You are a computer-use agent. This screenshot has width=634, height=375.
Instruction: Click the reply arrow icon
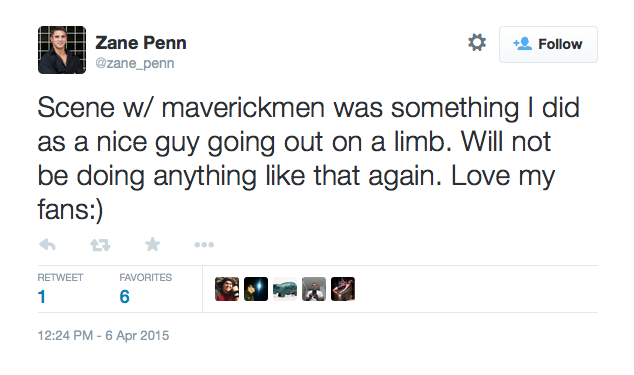point(47,244)
